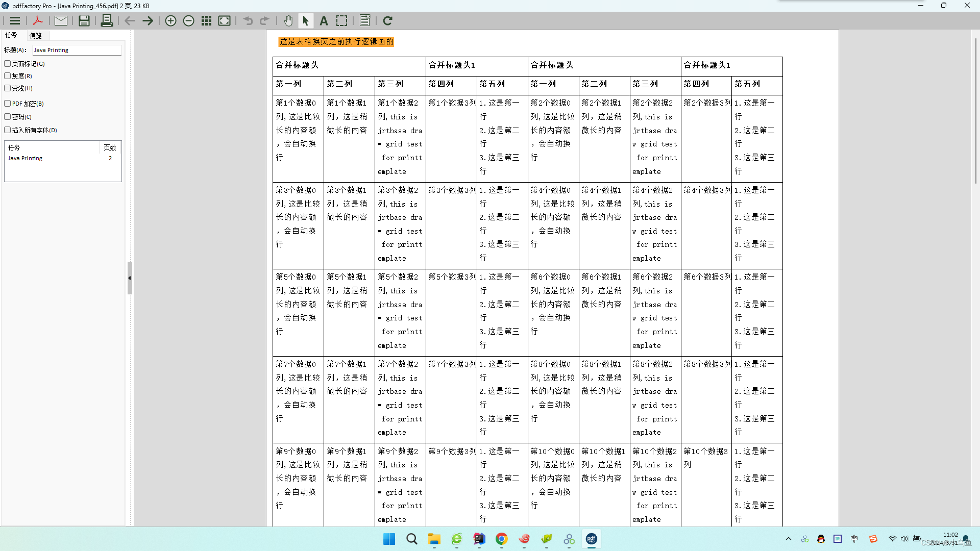The width and height of the screenshot is (980, 551).
Task: Open the hamburger menu icon
Action: (15, 21)
